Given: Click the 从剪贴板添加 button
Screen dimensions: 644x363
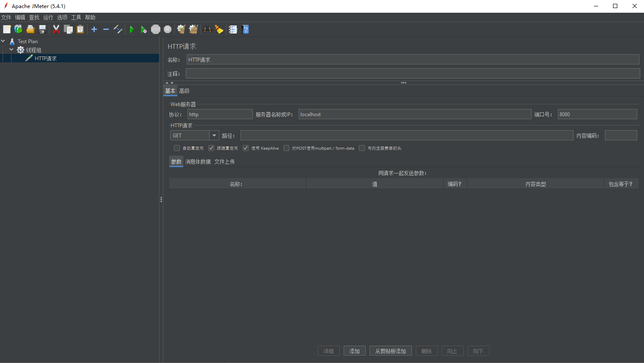Looking at the screenshot, I should (x=391, y=351).
